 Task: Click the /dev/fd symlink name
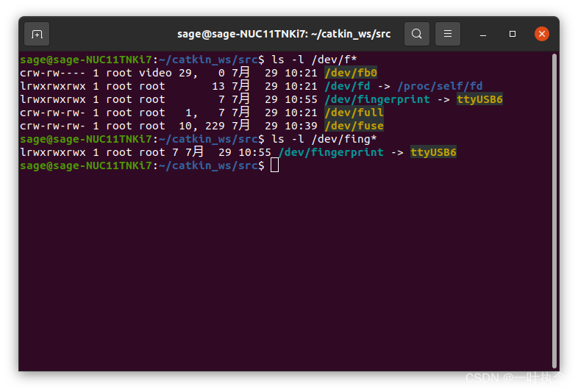pos(347,86)
